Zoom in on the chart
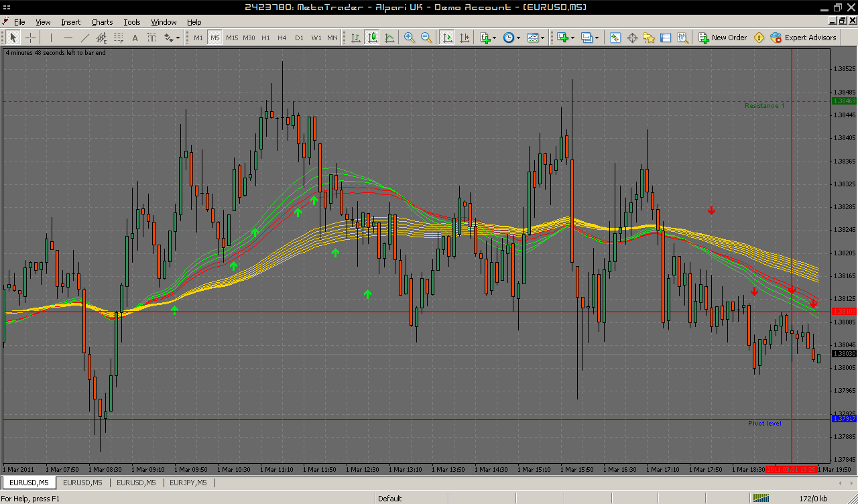The height and width of the screenshot is (504, 858). (410, 38)
